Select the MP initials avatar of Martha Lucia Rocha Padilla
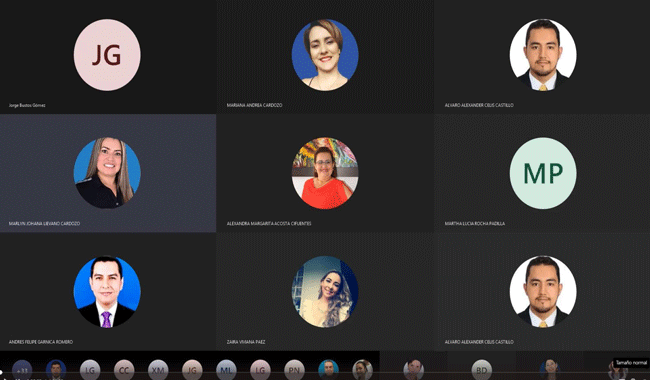The height and width of the screenshot is (380, 650). pyautogui.click(x=543, y=173)
